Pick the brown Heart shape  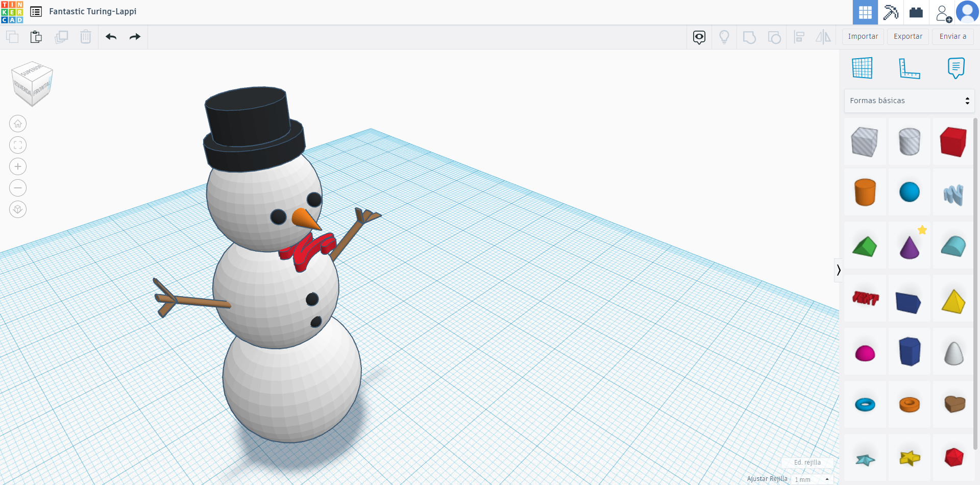pyautogui.click(x=953, y=404)
